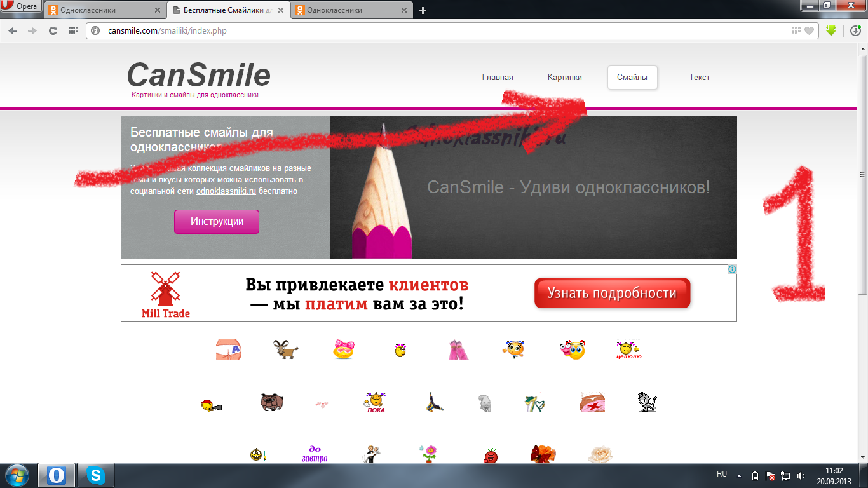Click the green download arrow extension icon
The height and width of the screenshot is (488, 868).
(x=831, y=30)
